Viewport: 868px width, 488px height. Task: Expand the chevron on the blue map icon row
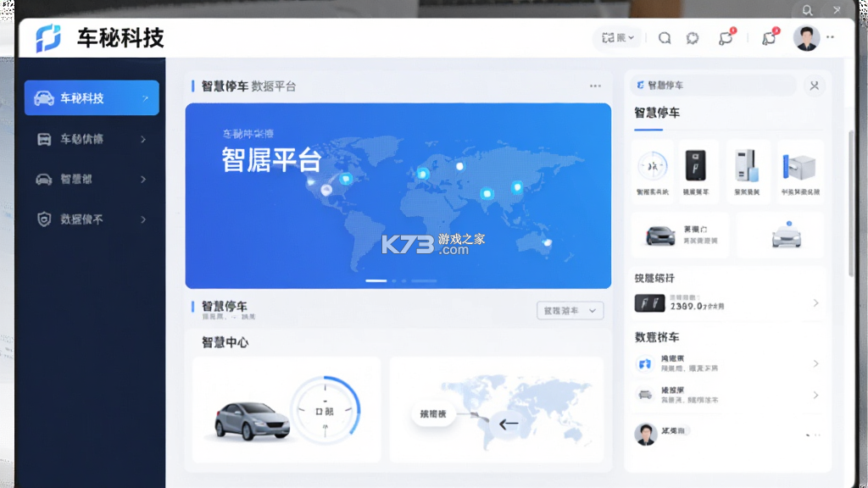(815, 363)
